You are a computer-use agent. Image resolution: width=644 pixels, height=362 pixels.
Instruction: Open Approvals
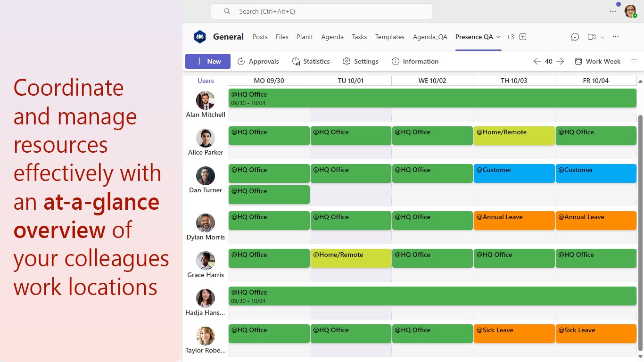click(x=258, y=61)
